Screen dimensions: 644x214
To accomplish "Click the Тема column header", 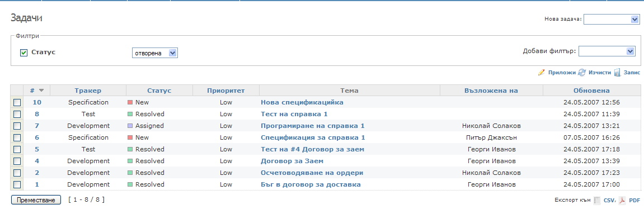I will pos(350,91).
